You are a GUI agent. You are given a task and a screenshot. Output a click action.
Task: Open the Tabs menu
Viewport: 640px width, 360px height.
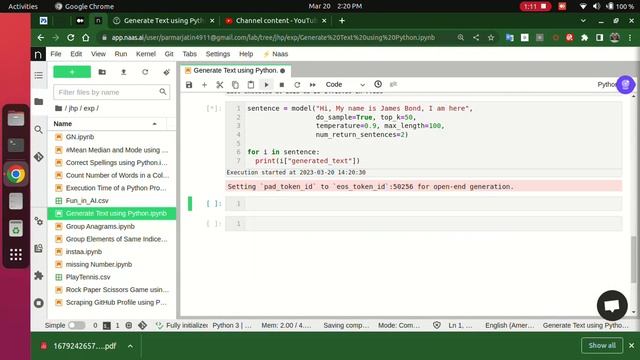point(189,54)
